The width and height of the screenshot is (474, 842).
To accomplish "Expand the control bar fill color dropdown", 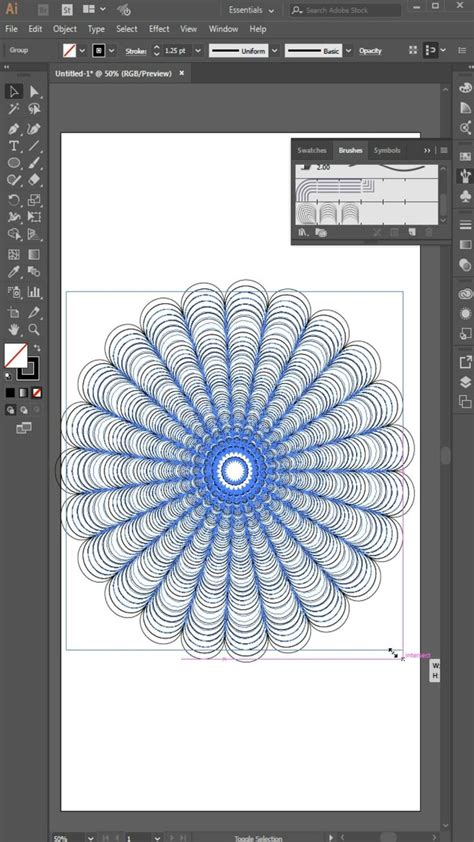I will (x=82, y=50).
